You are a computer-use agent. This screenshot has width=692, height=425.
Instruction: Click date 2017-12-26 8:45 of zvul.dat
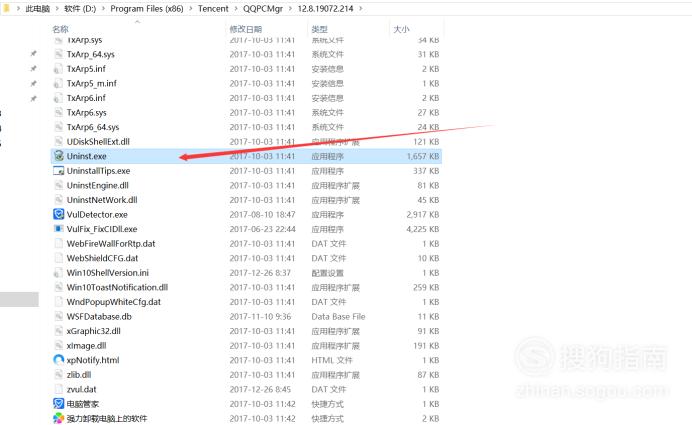tap(260, 389)
